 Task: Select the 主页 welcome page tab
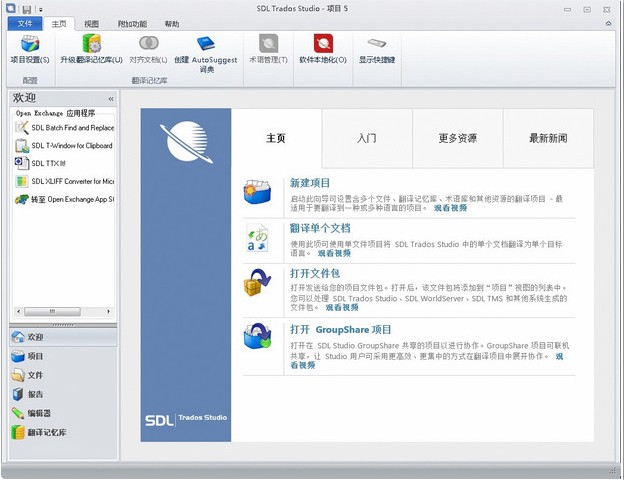(276, 138)
